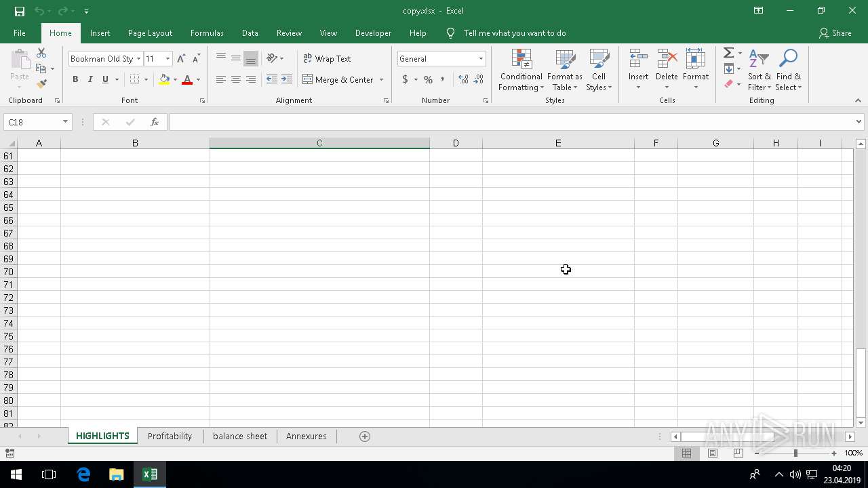Apply cell borders icon
The height and width of the screenshot is (488, 868).
coord(134,79)
